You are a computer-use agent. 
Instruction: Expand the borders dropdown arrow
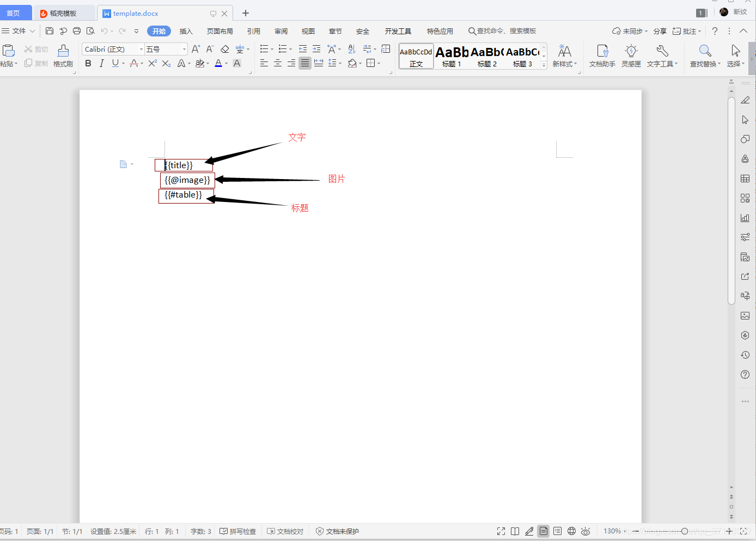click(379, 64)
